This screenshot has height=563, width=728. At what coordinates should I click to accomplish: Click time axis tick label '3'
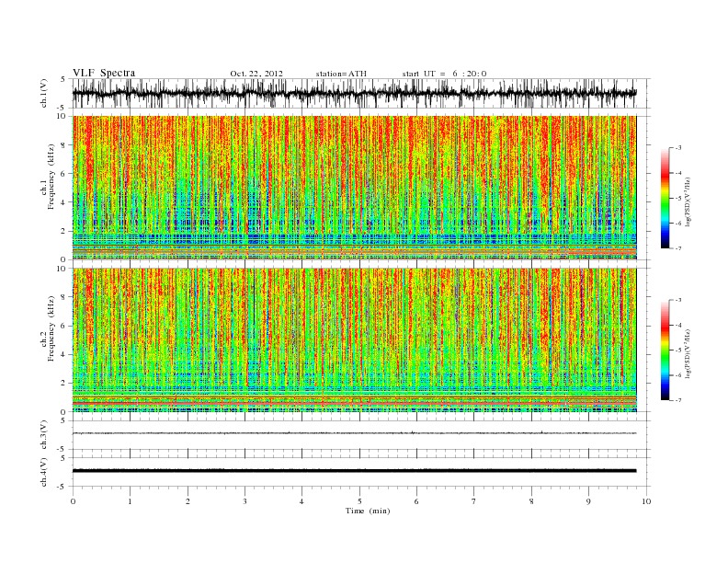(x=245, y=501)
